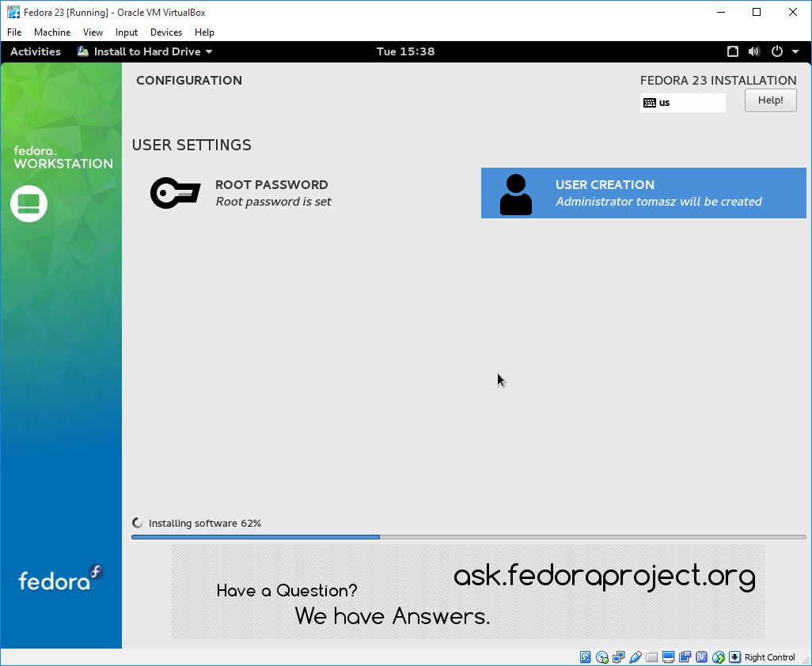Open Activities overview
Image resolution: width=812 pixels, height=666 pixels.
[35, 51]
